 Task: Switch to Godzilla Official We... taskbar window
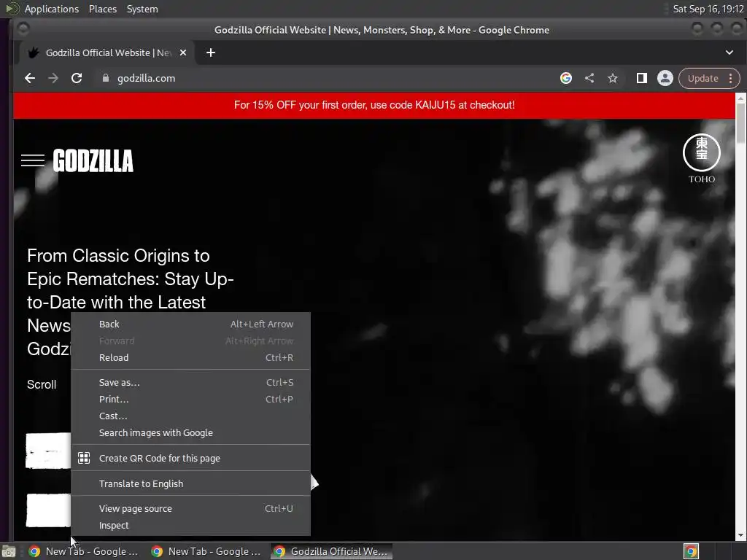pos(332,551)
